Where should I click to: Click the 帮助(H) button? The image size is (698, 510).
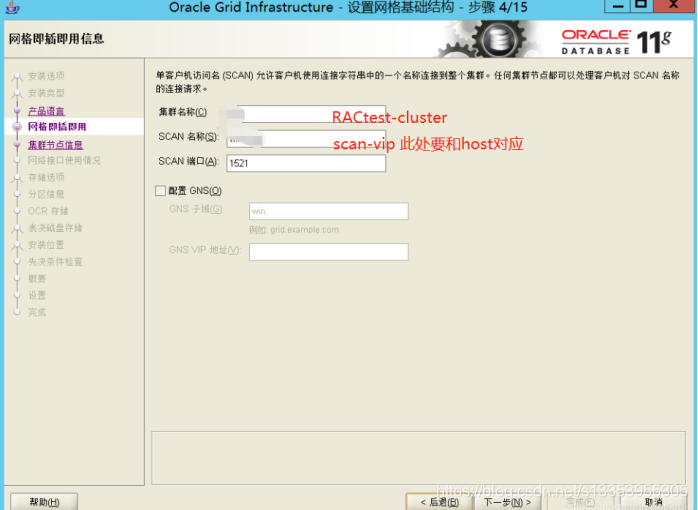pyautogui.click(x=44, y=502)
